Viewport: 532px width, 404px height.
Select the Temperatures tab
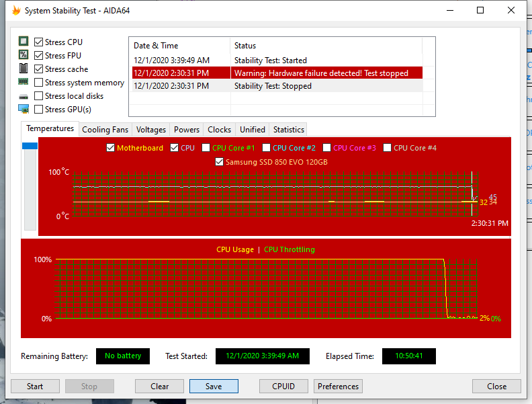[x=50, y=128]
